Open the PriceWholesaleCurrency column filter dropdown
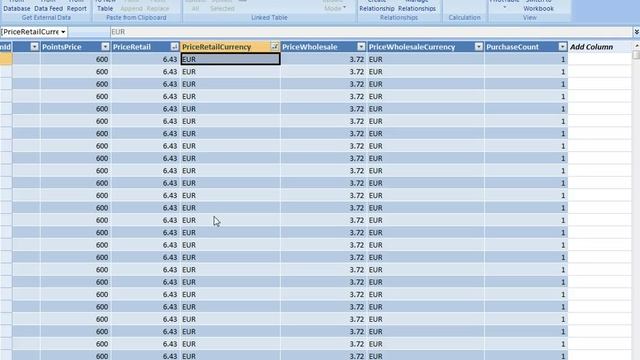 point(479,47)
